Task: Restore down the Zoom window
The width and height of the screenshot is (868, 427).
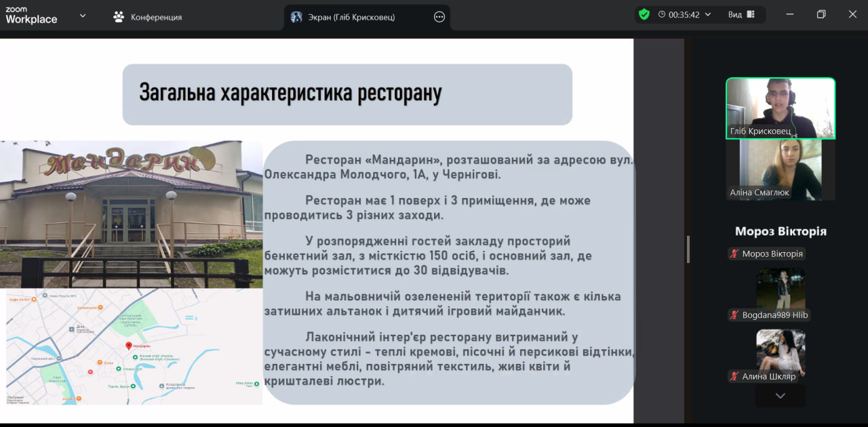Action: 821,14
